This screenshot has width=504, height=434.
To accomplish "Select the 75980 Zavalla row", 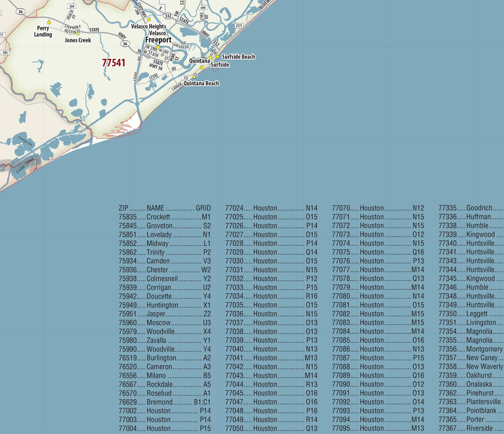I will point(165,340).
